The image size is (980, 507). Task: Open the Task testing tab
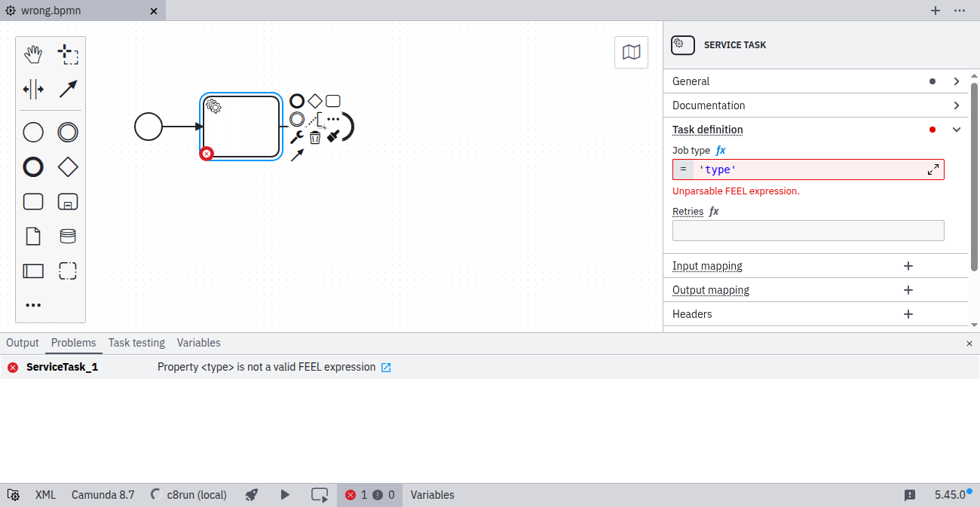click(x=136, y=343)
